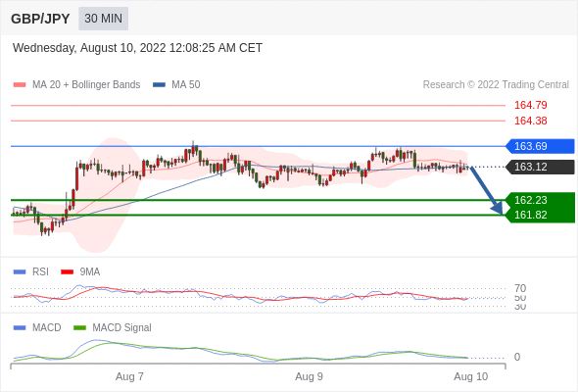The height and width of the screenshot is (392, 578).
Task: Select the 9MA red legend marker
Action: (x=67, y=272)
